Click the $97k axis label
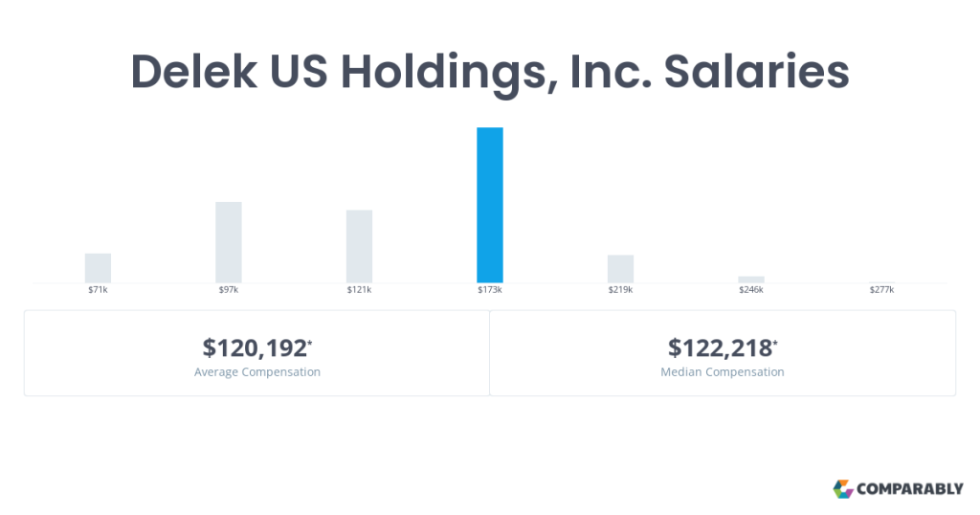 pyautogui.click(x=229, y=290)
